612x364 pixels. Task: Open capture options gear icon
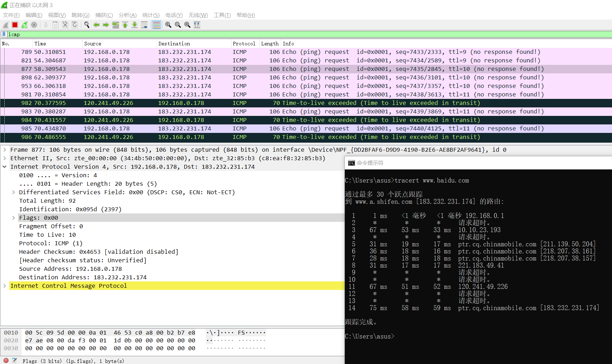point(34,25)
